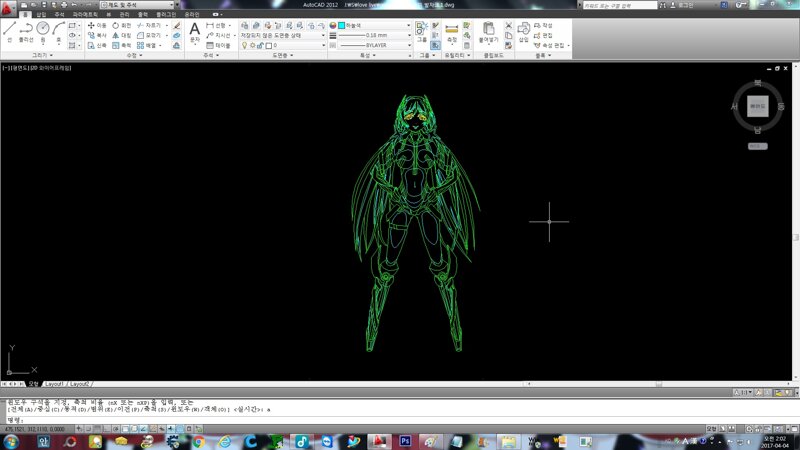Click the Windows Start button
The height and width of the screenshot is (450, 800).
(11, 441)
